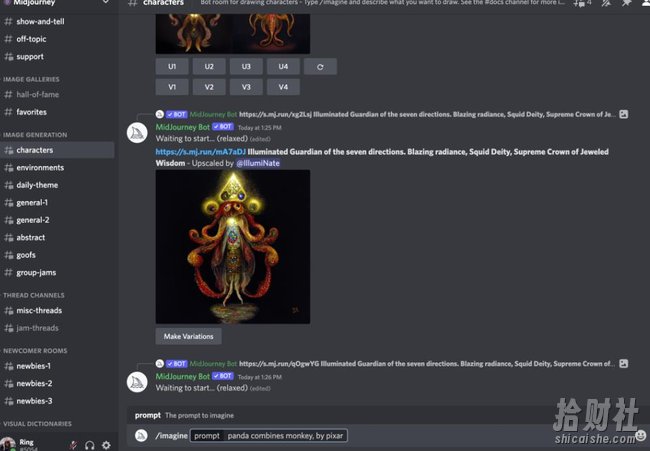The image size is (650, 451).
Task: Open the s.mj.run/qOgwYG reply link
Action: coord(279,364)
